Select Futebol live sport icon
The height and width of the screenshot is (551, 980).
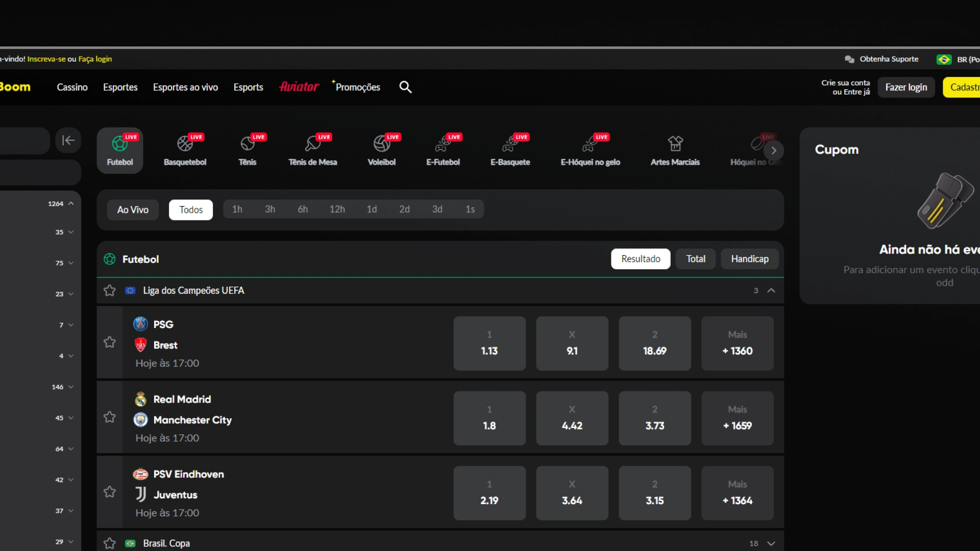(120, 151)
